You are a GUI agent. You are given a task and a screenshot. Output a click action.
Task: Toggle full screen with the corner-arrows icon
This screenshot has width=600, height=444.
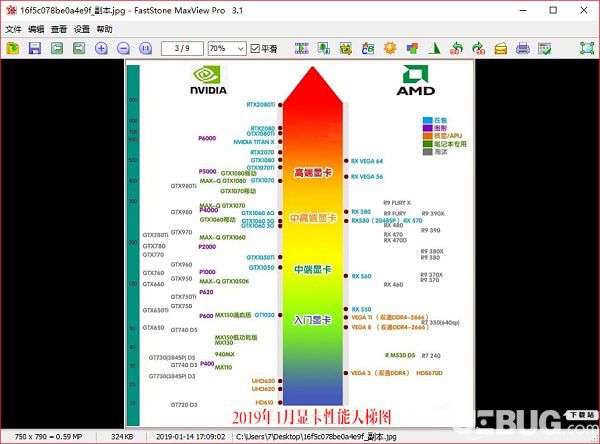[587, 48]
